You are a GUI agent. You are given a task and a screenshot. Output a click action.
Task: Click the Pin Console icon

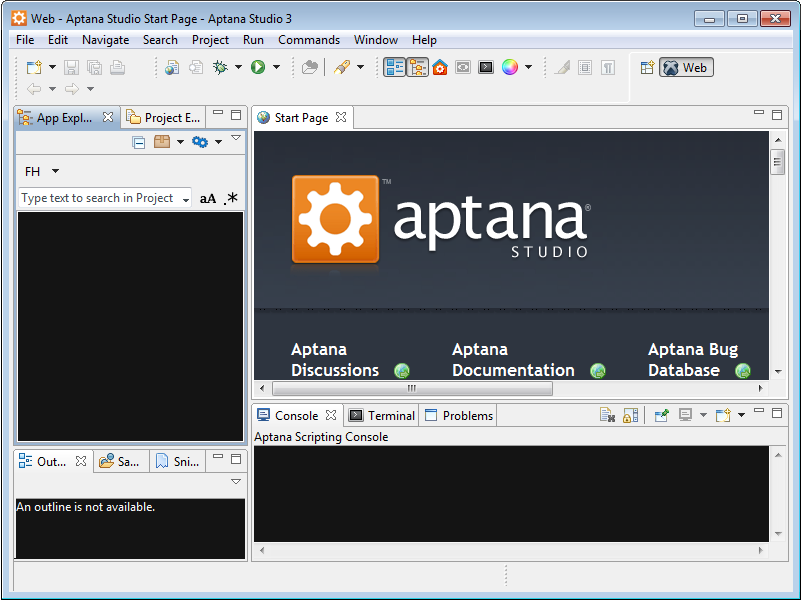click(661, 415)
